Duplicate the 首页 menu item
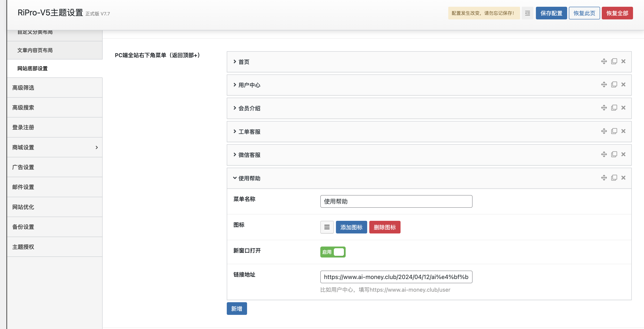This screenshot has height=329, width=644. coord(614,61)
